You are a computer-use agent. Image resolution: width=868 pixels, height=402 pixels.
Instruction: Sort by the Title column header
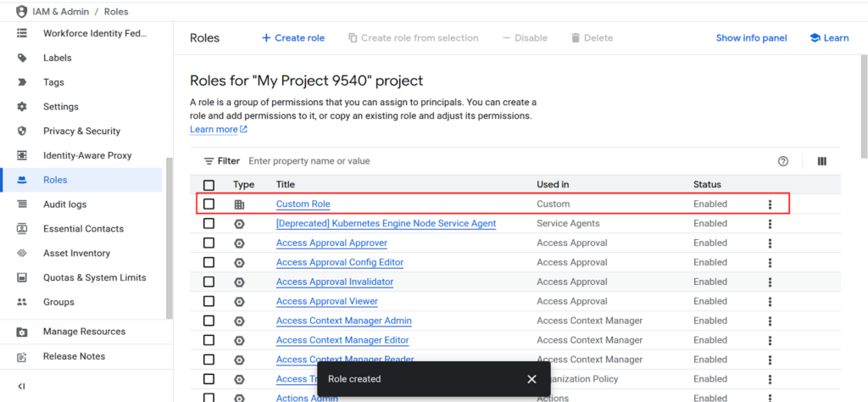click(x=285, y=184)
